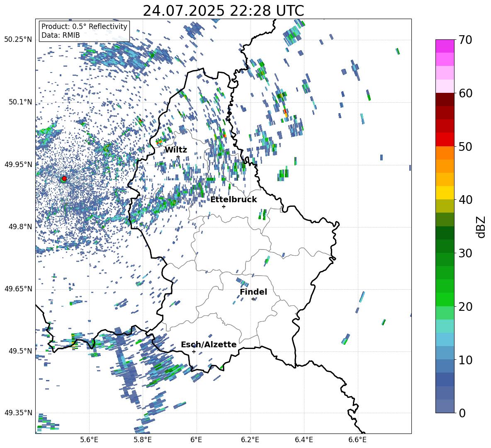
Task: Click the Data: RMIB text
Action: coord(61,35)
